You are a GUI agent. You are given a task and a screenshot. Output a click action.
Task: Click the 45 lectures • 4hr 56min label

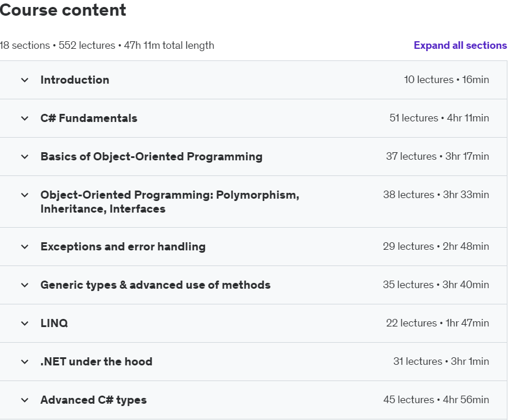436,400
